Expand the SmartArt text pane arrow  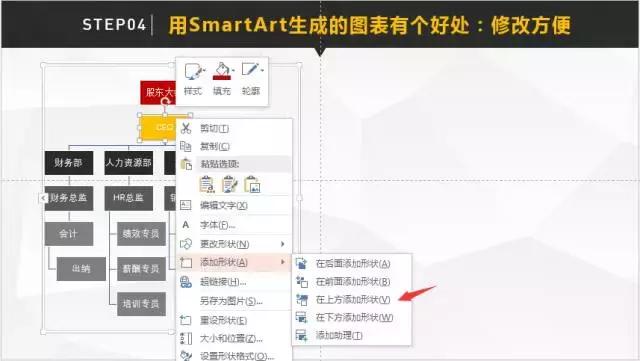[x=43, y=198]
